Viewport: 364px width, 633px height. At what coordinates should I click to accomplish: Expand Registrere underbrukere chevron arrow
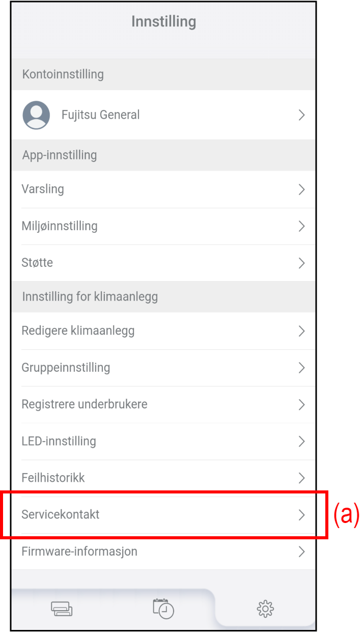(301, 405)
